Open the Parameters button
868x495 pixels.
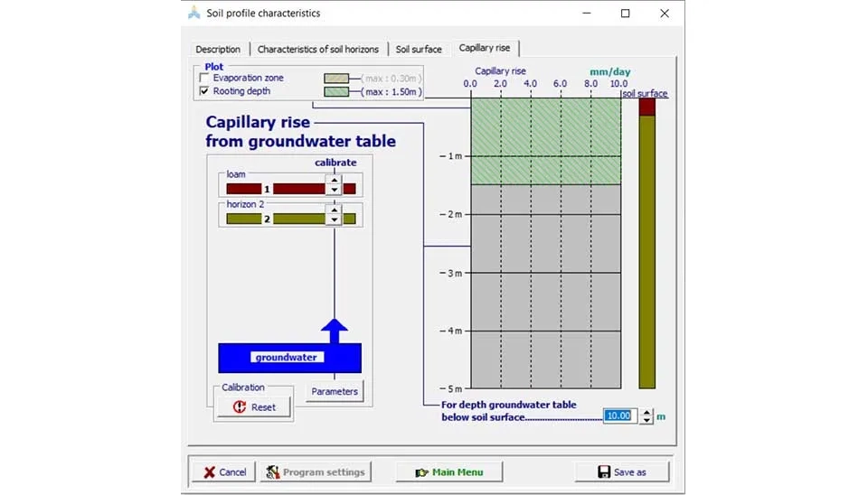[335, 391]
